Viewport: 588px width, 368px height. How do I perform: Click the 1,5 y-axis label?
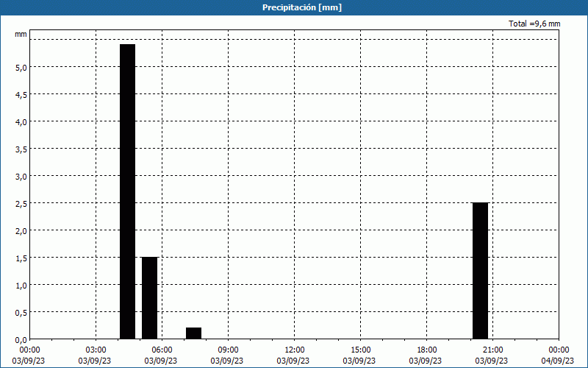coord(21,258)
